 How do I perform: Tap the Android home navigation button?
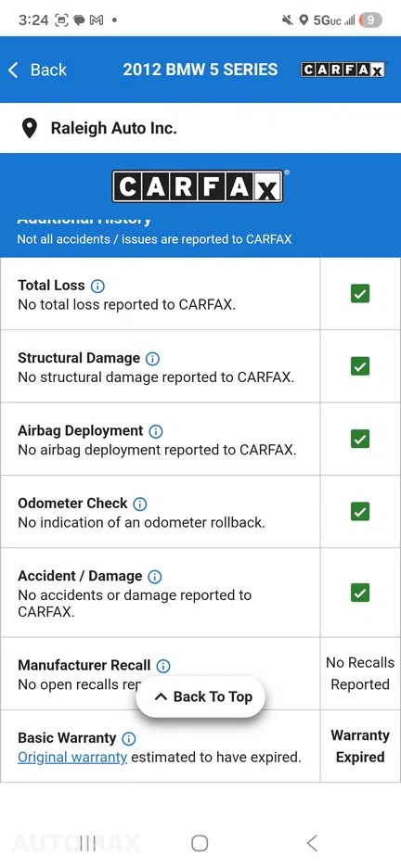(x=200, y=843)
